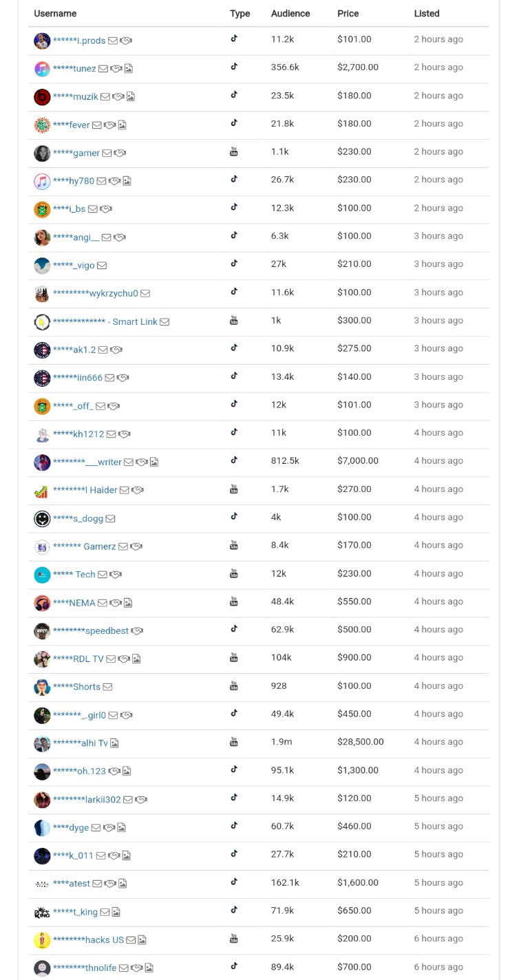Click the avatar thumbnail for hacks US
The image size is (530, 980).
[x=42, y=940]
